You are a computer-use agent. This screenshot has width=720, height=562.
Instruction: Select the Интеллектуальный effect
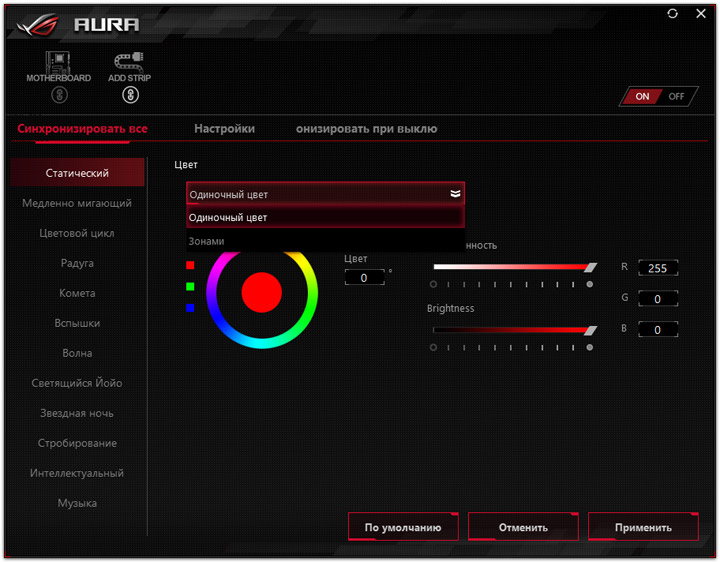tap(77, 473)
